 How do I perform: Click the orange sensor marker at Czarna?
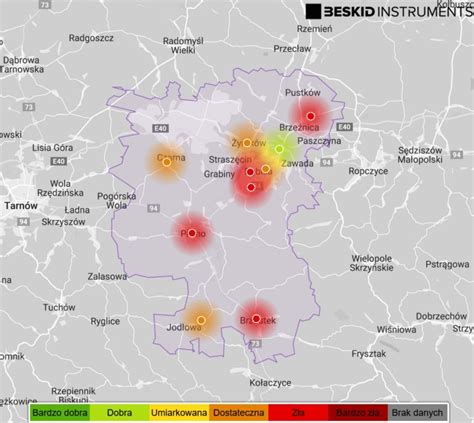pyautogui.click(x=167, y=162)
